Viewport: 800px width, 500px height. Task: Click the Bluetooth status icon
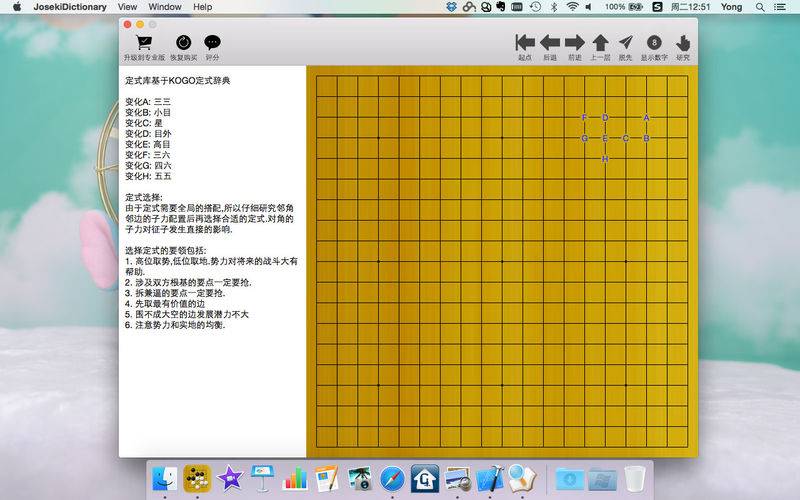click(554, 7)
